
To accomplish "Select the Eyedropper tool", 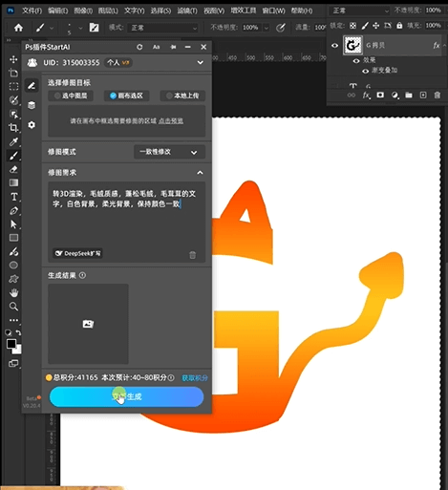I will pos(13,141).
